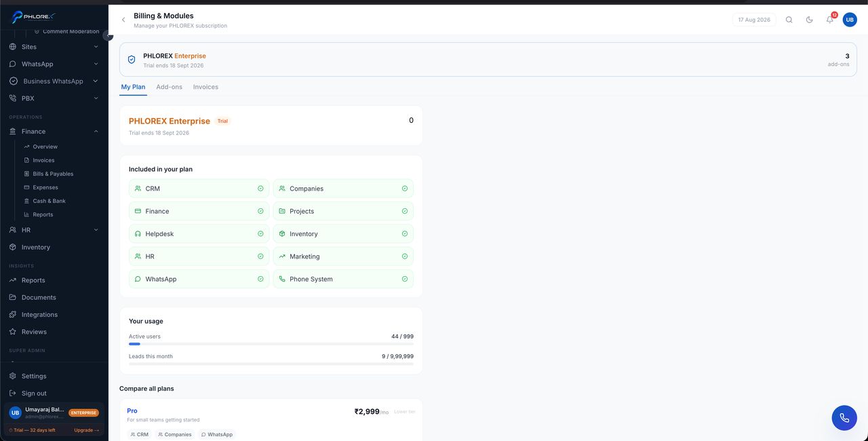The image size is (868, 441).
Task: Click the card icon on the Finance module
Action: point(138,211)
